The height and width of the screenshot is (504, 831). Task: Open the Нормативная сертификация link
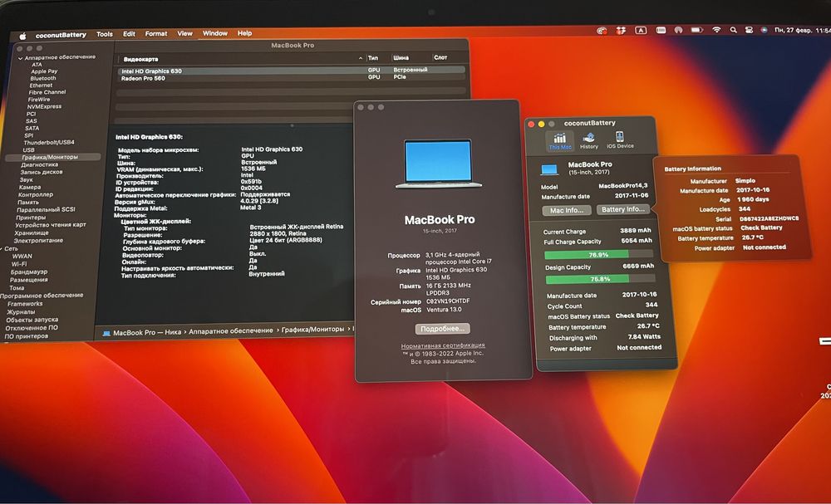click(x=443, y=345)
